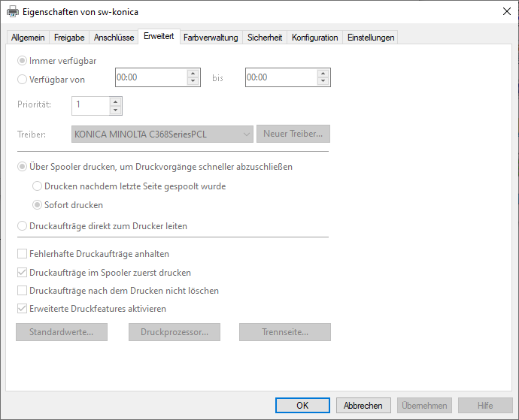Toggle 'Erweiterte Druckfeatures aktivieren' checkbox
The height and width of the screenshot is (420, 519).
(x=22, y=308)
